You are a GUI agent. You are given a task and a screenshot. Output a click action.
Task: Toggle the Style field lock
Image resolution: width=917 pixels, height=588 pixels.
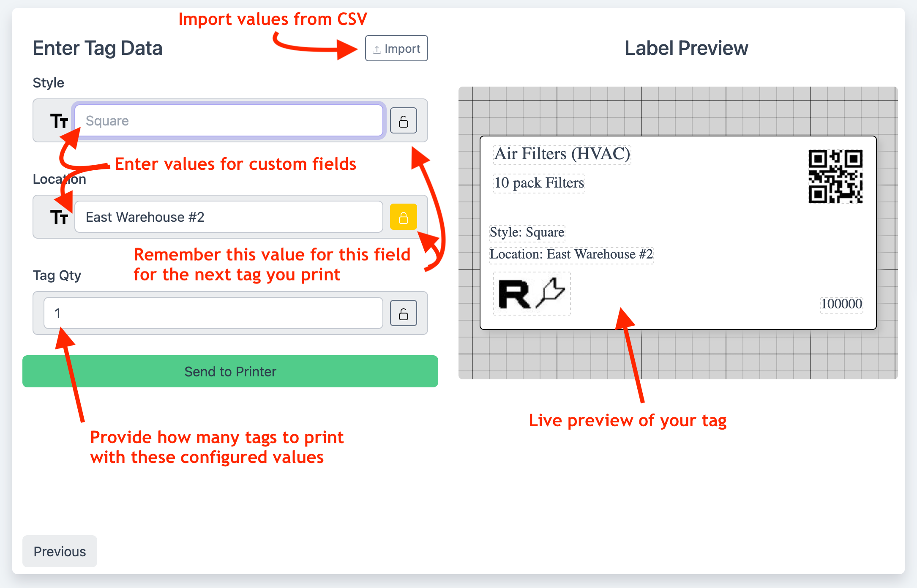click(403, 121)
